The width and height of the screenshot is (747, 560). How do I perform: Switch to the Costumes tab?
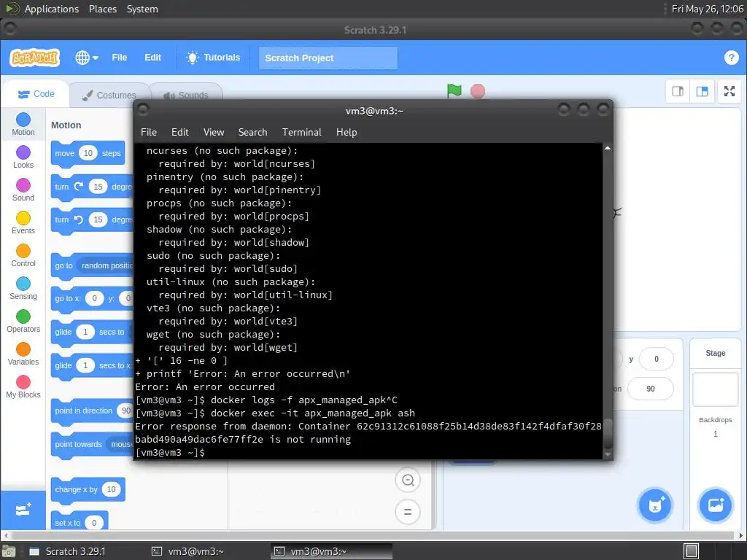pos(109,96)
